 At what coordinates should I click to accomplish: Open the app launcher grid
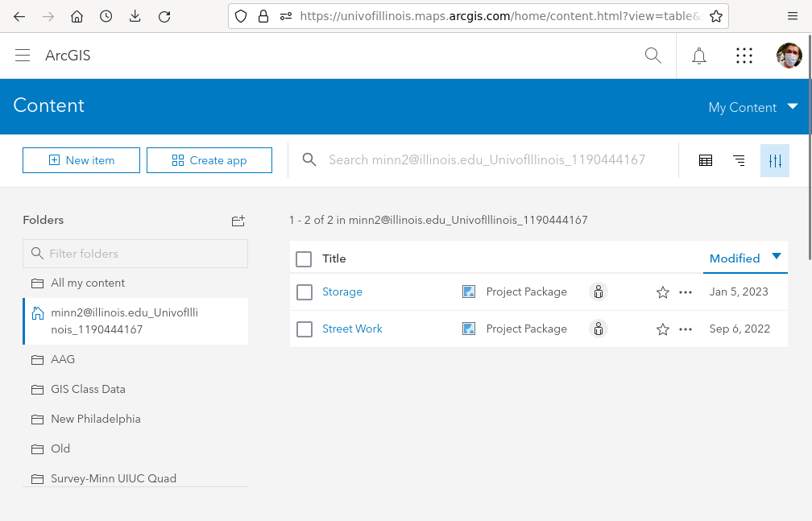click(744, 56)
